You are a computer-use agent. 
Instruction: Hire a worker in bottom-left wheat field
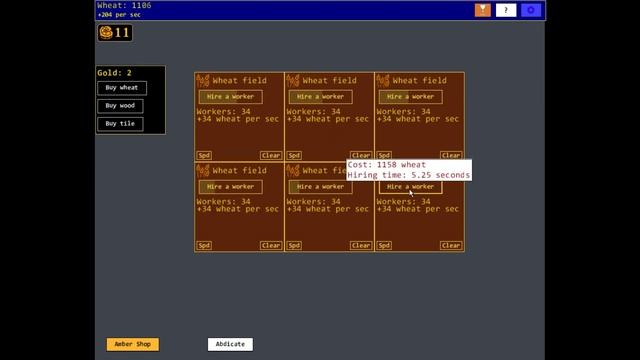coord(231,187)
